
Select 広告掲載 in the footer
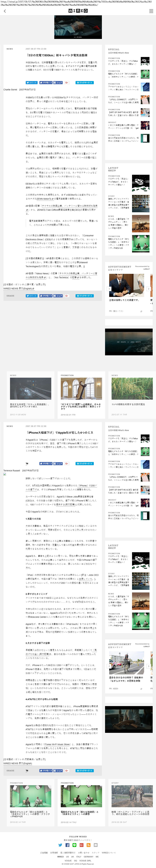tap(44, 852)
